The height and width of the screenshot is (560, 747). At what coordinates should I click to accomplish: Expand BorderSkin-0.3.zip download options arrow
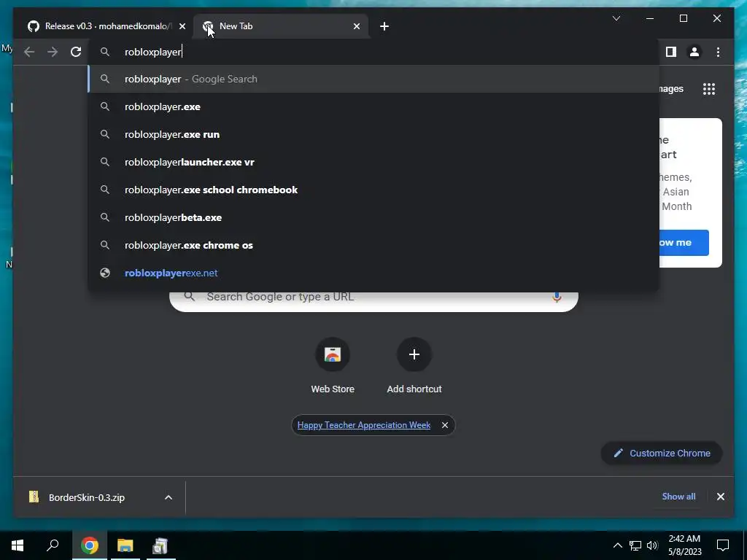click(x=169, y=497)
